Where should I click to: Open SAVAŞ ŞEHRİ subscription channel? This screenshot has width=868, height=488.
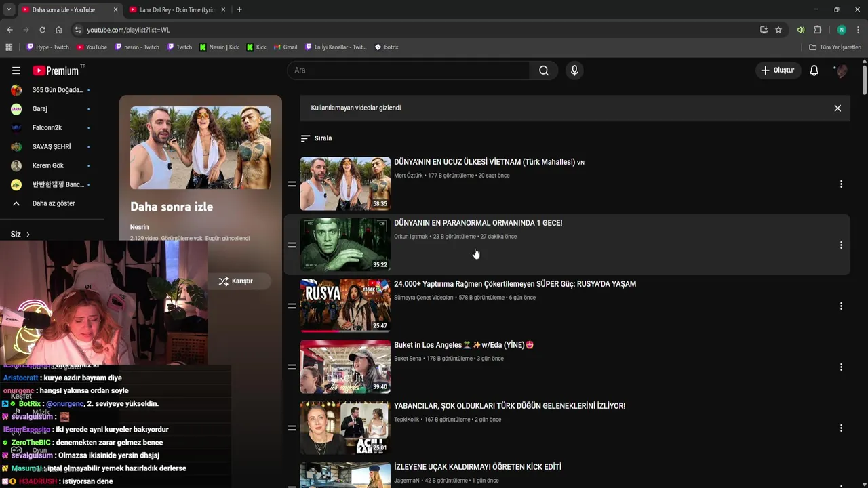tap(52, 147)
